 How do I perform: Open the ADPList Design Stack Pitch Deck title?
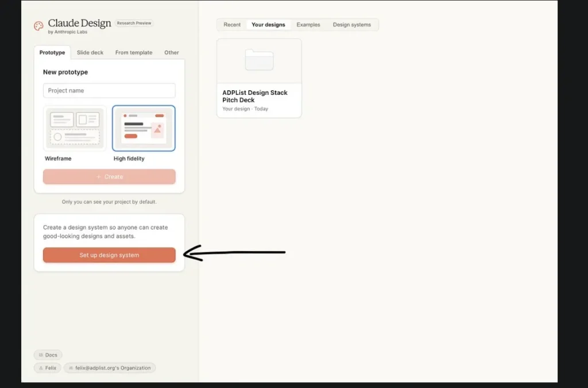[x=255, y=96]
